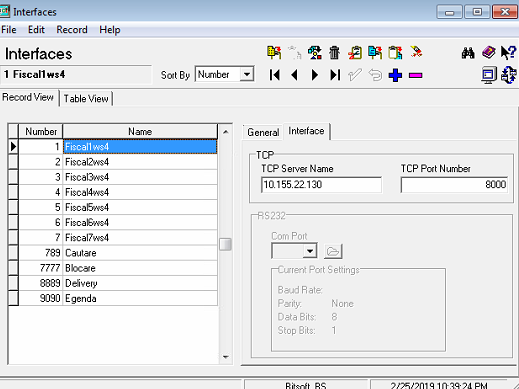Go to the first record
Screen dimensions: 519x389
pos(275,75)
